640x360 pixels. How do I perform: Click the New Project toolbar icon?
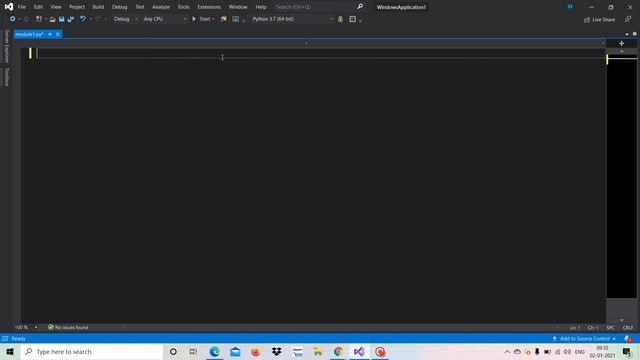point(39,19)
